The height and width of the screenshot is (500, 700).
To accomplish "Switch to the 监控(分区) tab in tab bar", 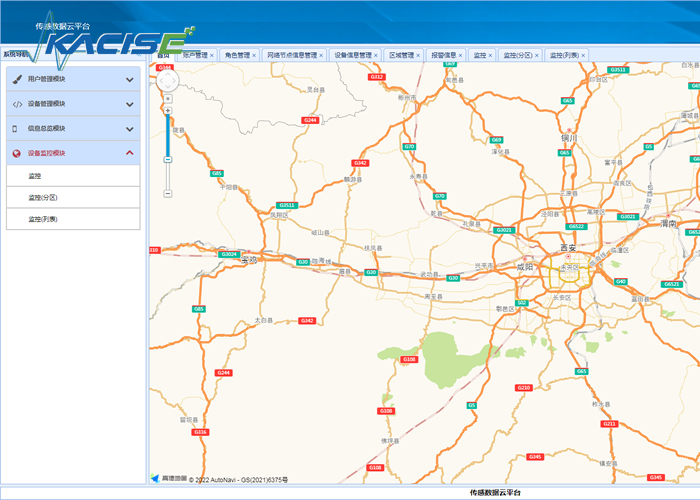I will [x=518, y=55].
